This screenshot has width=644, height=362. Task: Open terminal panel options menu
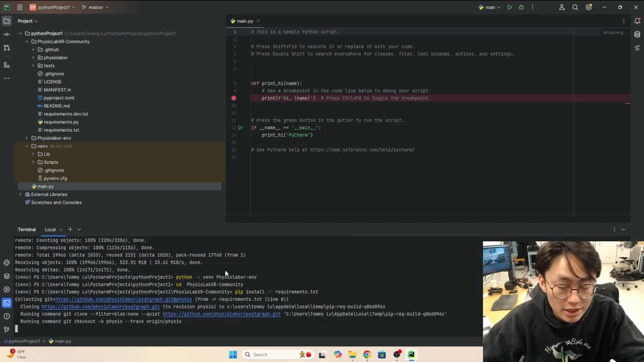click(x=614, y=229)
